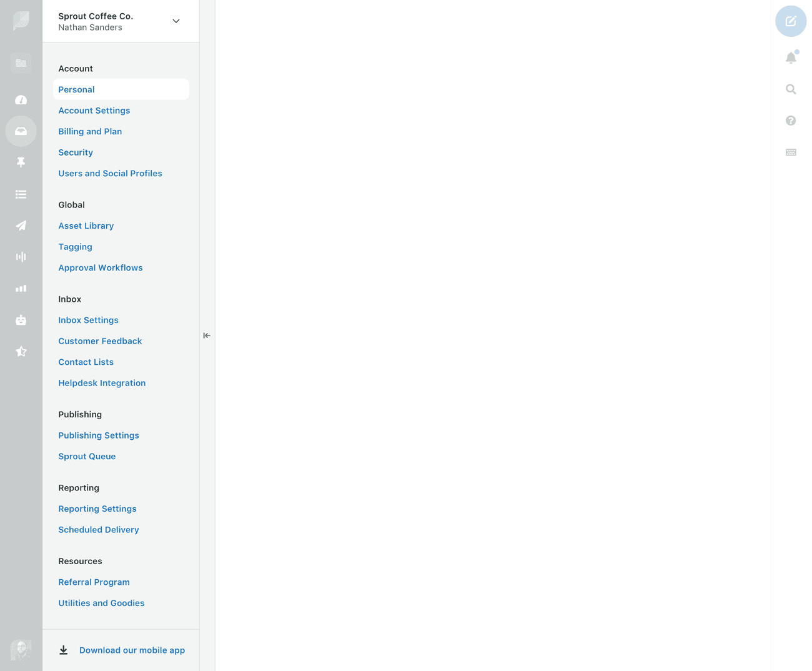
Task: Go to Tagging settings
Action: (x=75, y=247)
